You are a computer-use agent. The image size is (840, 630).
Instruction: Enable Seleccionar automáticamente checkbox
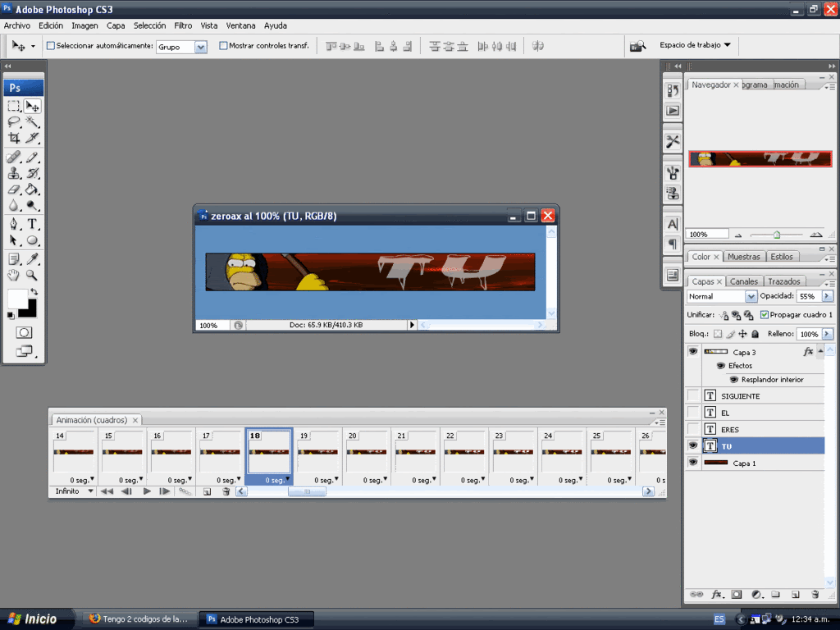51,46
